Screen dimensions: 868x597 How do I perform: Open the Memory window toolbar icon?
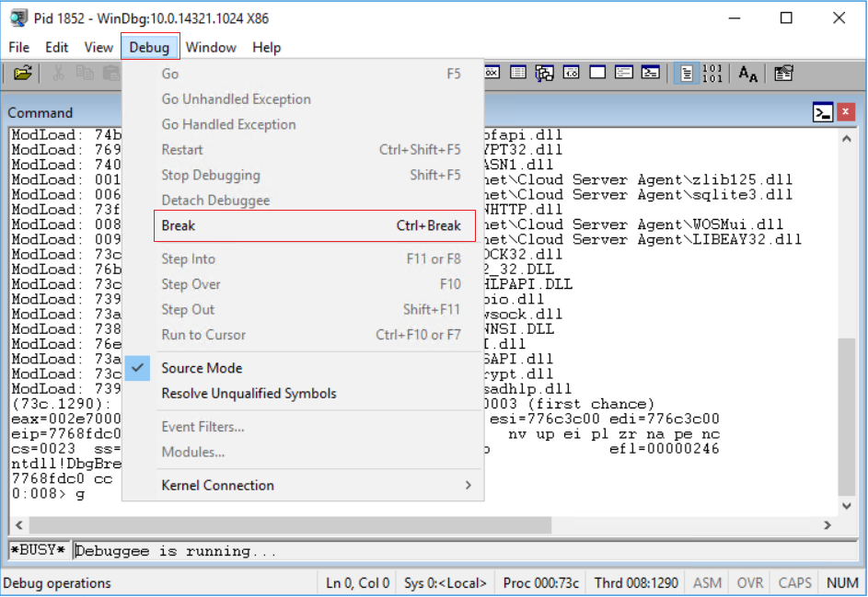pyautogui.click(x=518, y=73)
